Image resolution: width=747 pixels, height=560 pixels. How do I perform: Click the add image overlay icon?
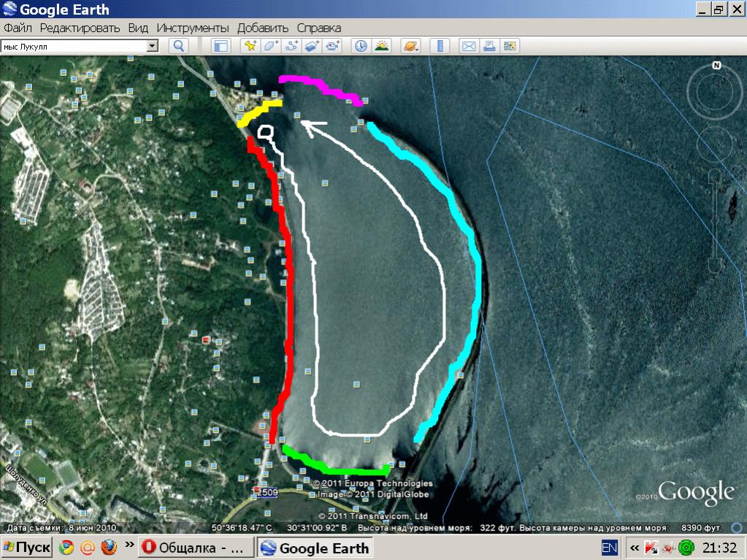click(x=313, y=46)
